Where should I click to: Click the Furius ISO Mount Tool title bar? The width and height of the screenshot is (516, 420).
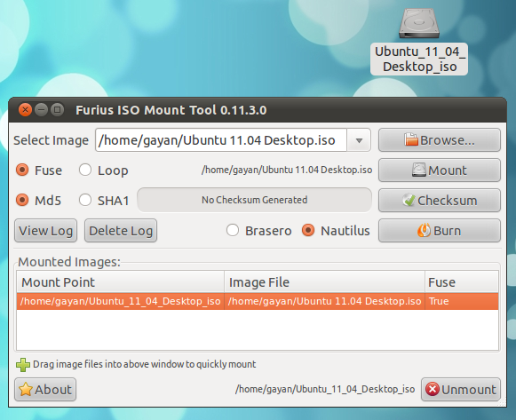(258, 110)
